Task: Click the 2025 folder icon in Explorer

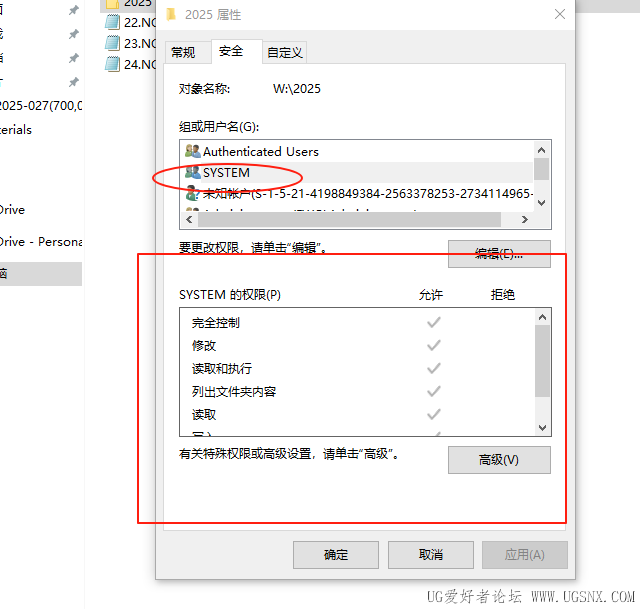Action: pyautogui.click(x=112, y=4)
